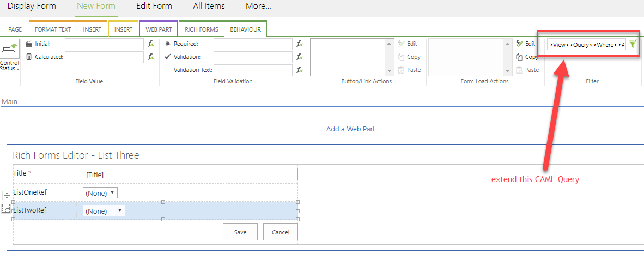Open formula editor for Required field
Viewport: 644px width, 272px height.
tap(300, 44)
